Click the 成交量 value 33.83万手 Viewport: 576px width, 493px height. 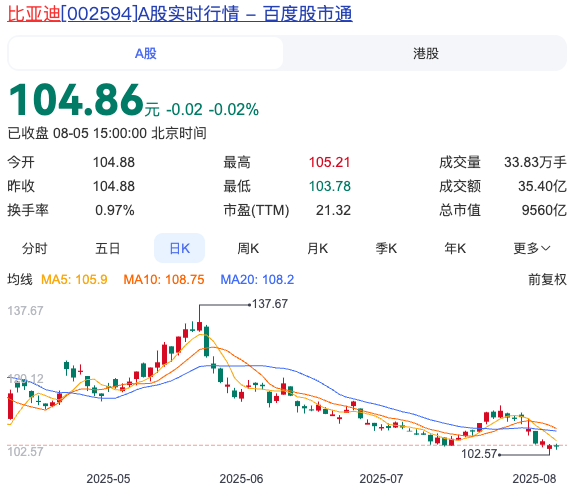(x=535, y=162)
